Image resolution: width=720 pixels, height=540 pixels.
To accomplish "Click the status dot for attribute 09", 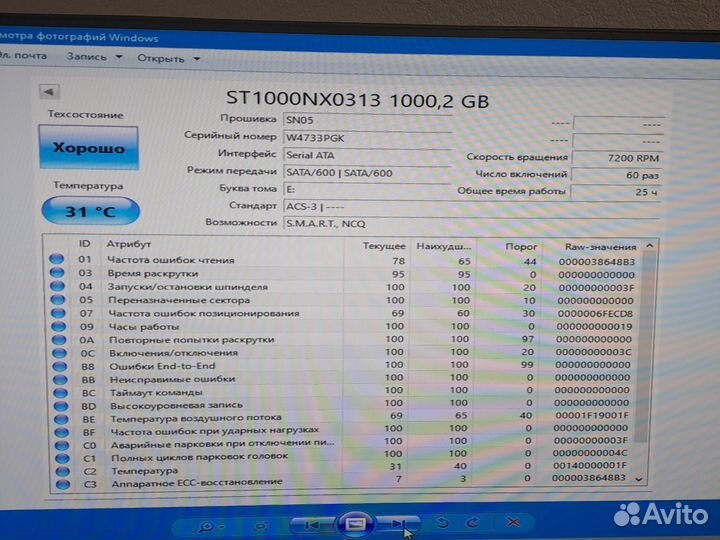I will coord(59,326).
